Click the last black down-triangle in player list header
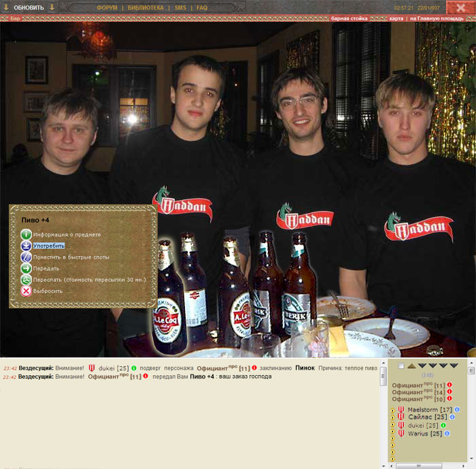The height and width of the screenshot is (469, 476). (x=454, y=366)
